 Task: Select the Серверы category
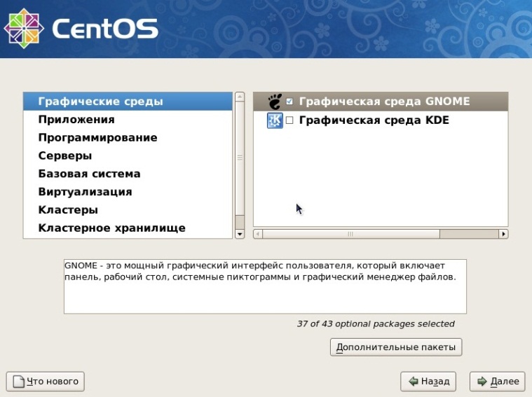click(128, 155)
